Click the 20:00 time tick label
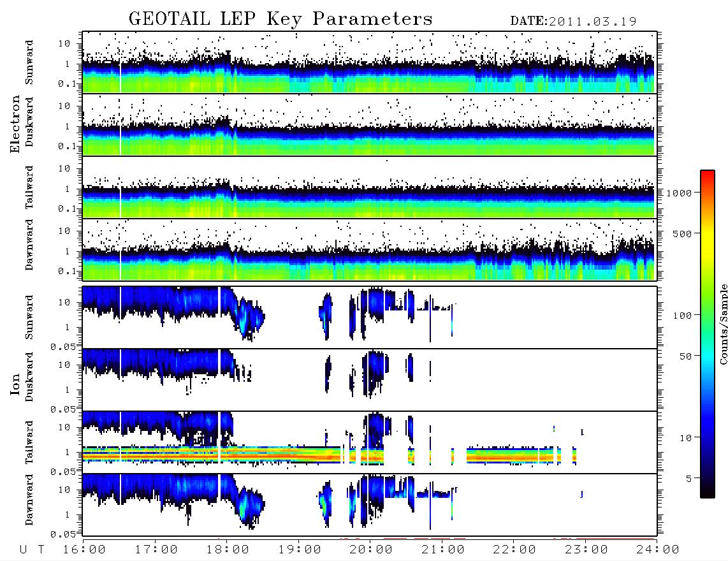This screenshot has width=728, height=561. click(x=371, y=550)
